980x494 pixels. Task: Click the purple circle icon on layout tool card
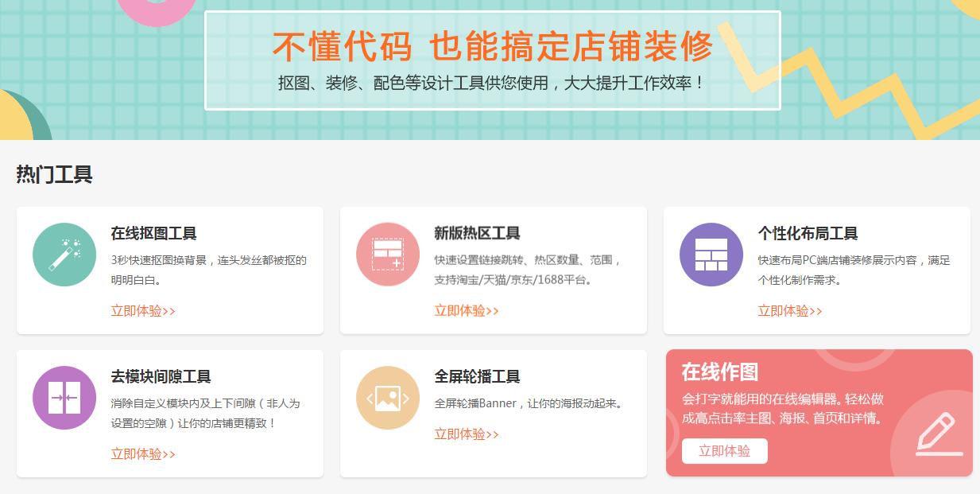(711, 254)
